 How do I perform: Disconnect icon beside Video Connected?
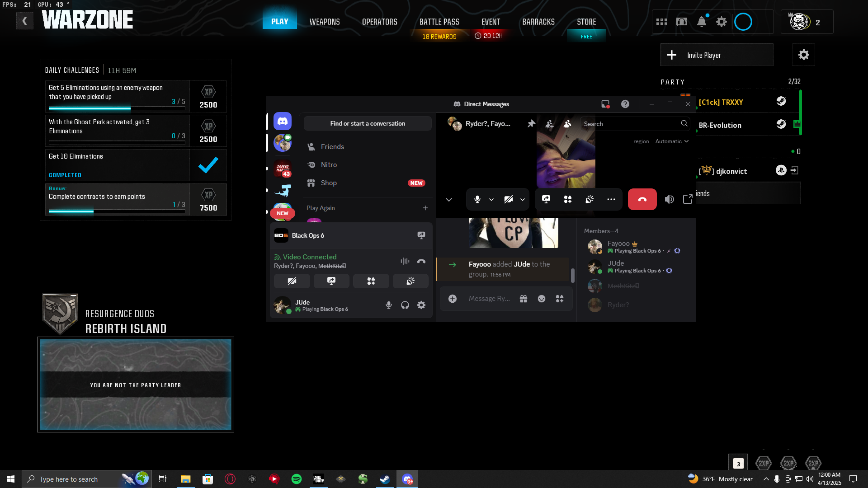tap(421, 261)
